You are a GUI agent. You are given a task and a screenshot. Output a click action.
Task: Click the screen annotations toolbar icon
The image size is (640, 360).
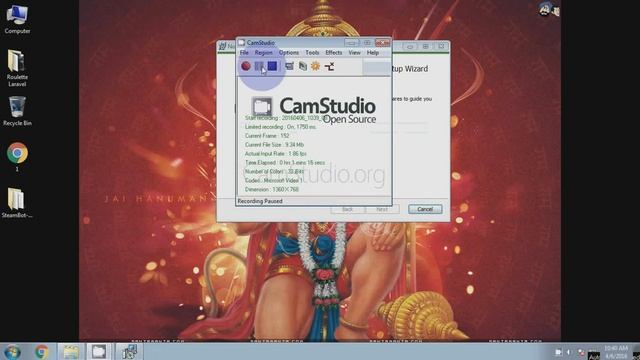[302, 66]
